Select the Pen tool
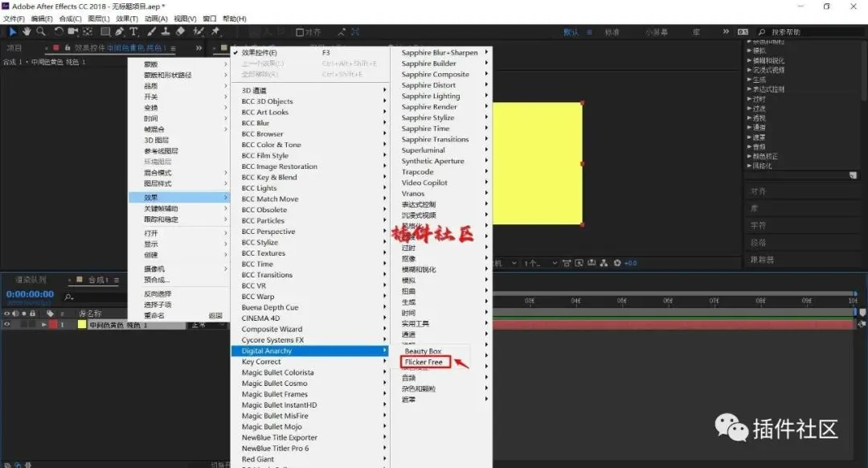 [x=120, y=31]
